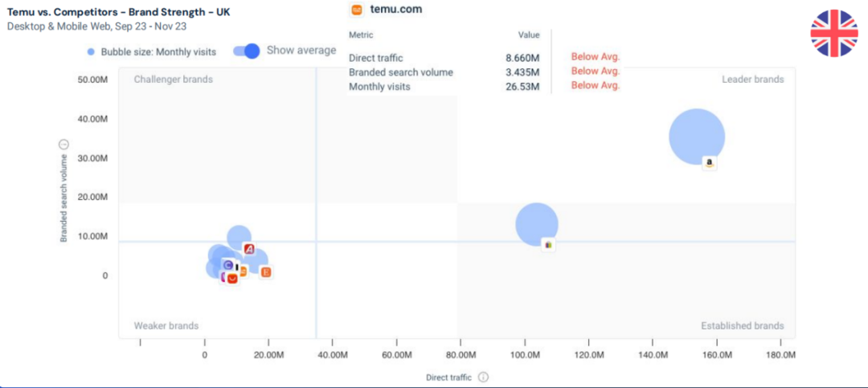Click the orange 'E' brand icon
The image size is (868, 388).
coord(266,272)
